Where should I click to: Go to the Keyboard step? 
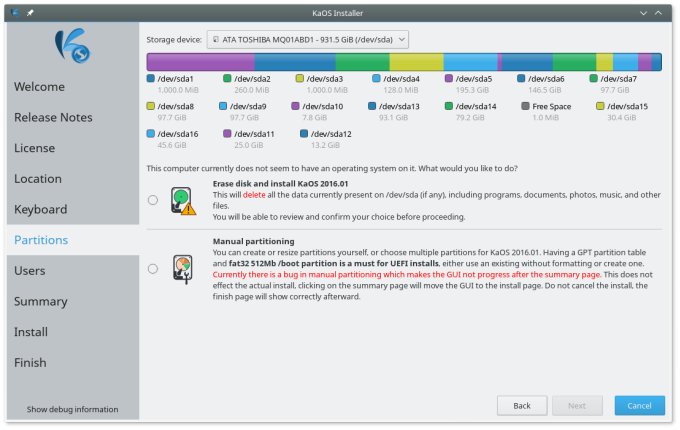click(x=41, y=210)
